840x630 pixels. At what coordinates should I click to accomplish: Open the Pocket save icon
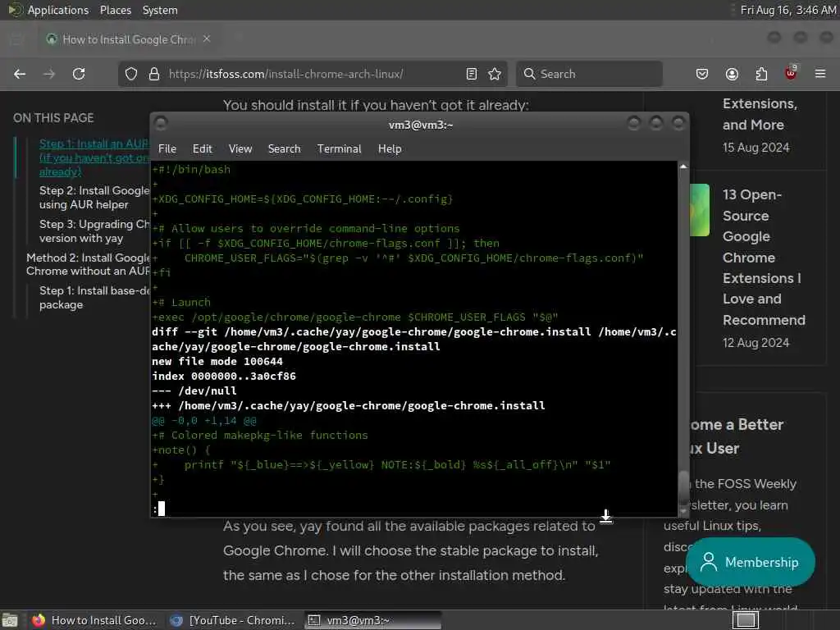click(702, 74)
